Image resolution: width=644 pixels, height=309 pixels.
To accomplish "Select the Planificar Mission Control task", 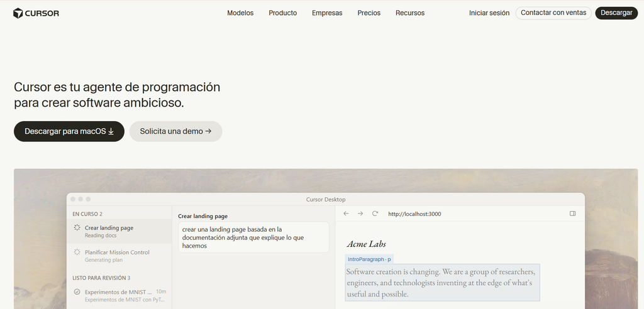I will tap(119, 256).
